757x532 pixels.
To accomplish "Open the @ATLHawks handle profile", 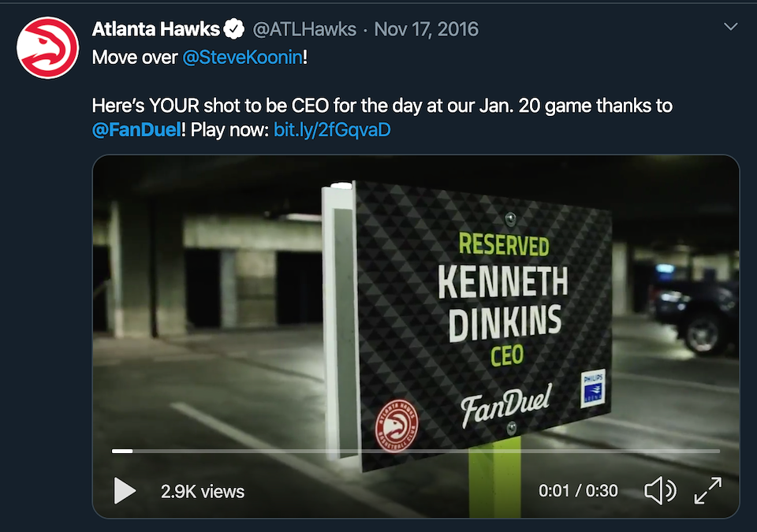I will [304, 30].
